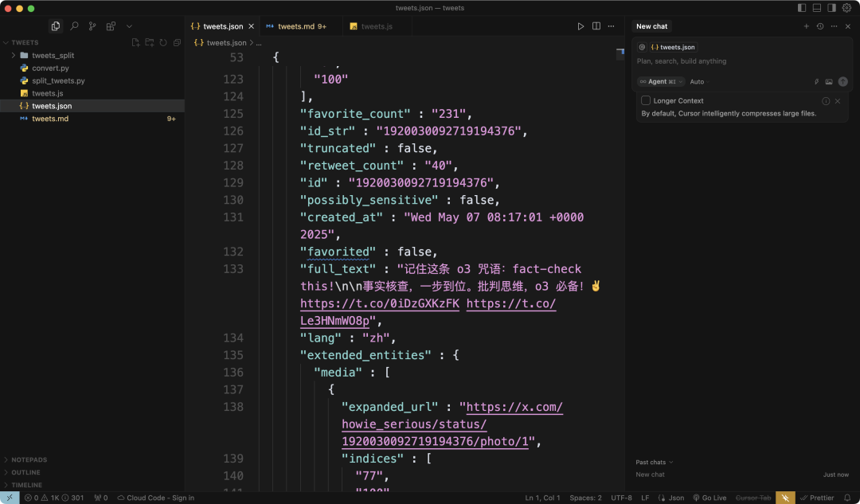This screenshot has height=504, width=860.
Task: Toggle the left primary sidebar
Action: pos(802,8)
